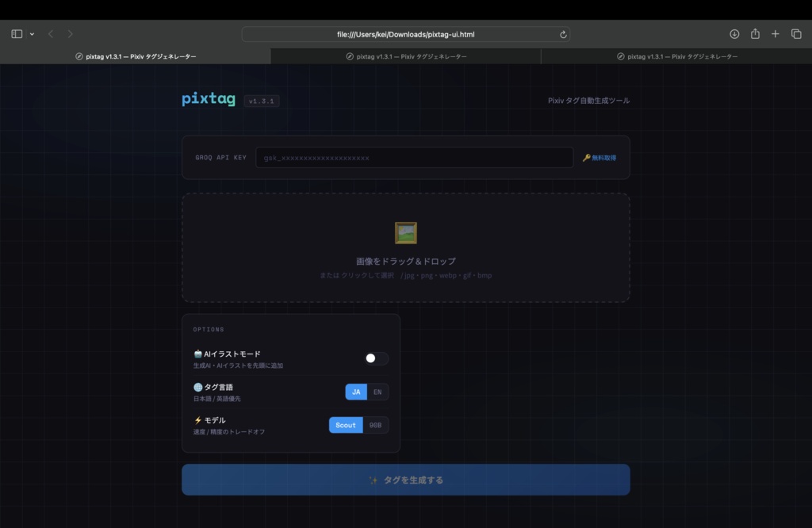
Task: Toggle AIイラストモード switch
Action: pyautogui.click(x=376, y=358)
